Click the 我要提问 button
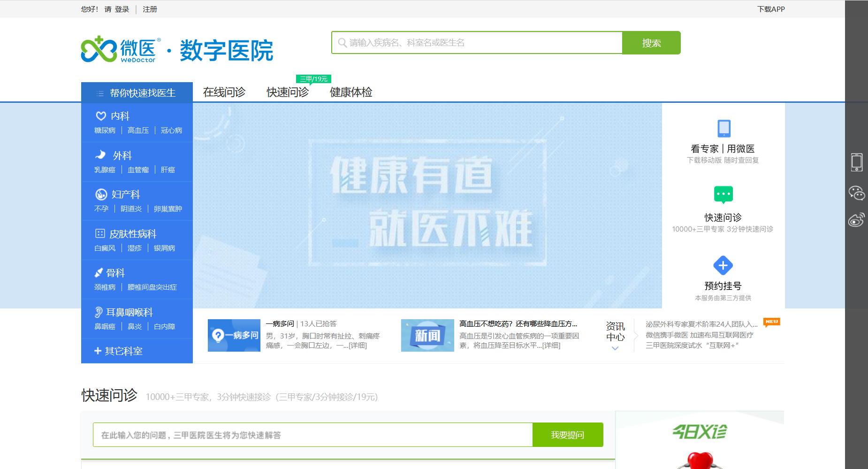 click(567, 435)
